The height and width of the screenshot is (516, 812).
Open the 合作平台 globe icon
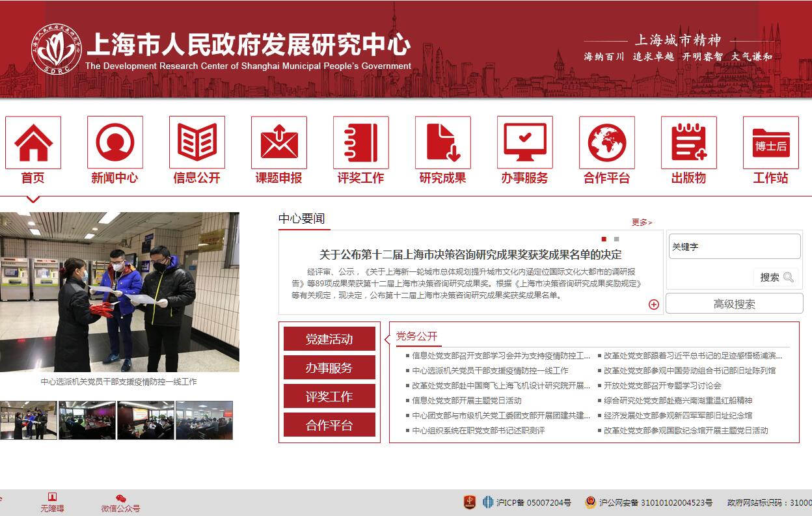607,143
